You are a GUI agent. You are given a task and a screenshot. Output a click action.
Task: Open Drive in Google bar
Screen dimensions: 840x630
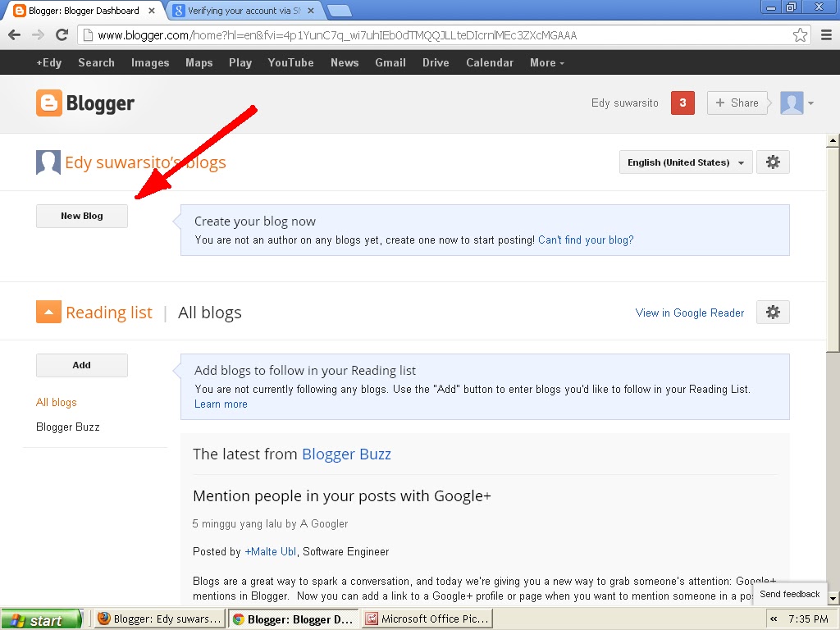[x=436, y=62]
